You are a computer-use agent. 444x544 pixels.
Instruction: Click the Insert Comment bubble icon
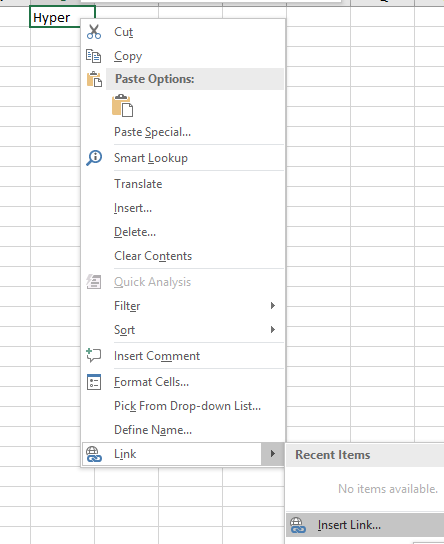[x=94, y=356]
